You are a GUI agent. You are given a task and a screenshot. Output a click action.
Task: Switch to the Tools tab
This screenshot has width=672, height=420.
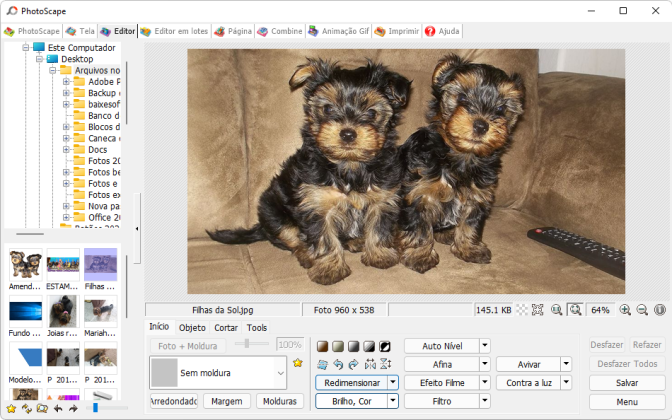[257, 327]
